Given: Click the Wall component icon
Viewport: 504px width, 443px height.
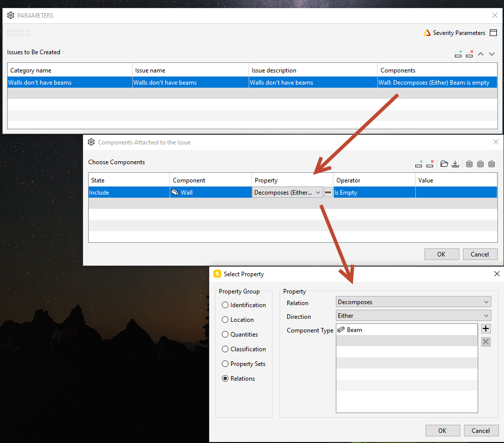Looking at the screenshot, I should pyautogui.click(x=175, y=193).
